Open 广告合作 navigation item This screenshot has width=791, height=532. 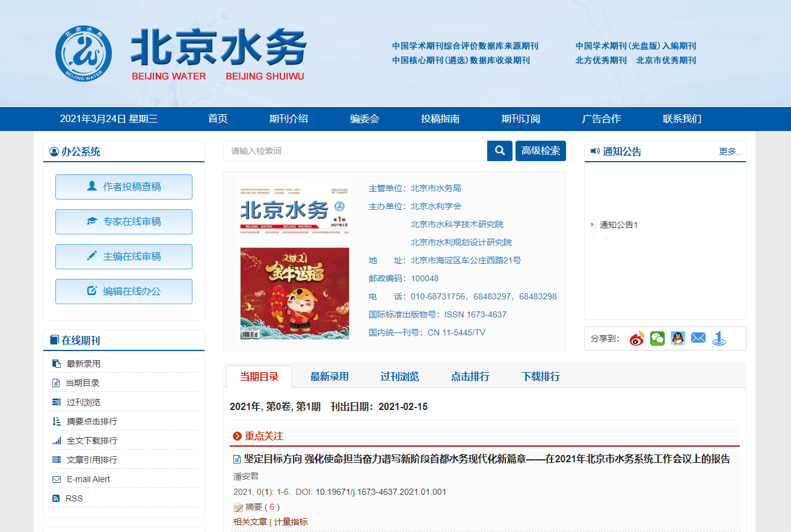point(602,119)
